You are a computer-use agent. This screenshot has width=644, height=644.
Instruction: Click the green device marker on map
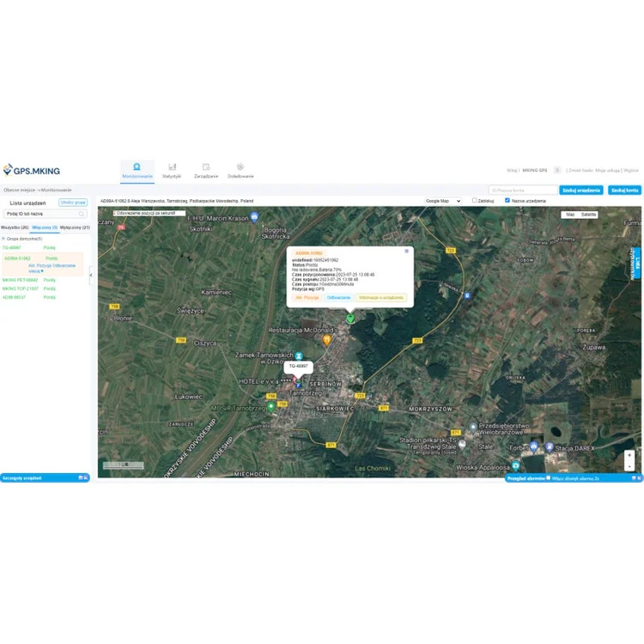(350, 318)
